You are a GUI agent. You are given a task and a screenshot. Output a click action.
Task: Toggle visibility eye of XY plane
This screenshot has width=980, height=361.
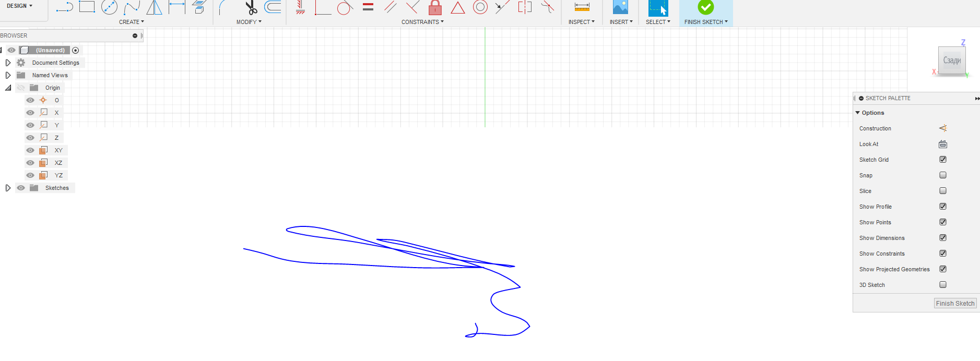(30, 150)
